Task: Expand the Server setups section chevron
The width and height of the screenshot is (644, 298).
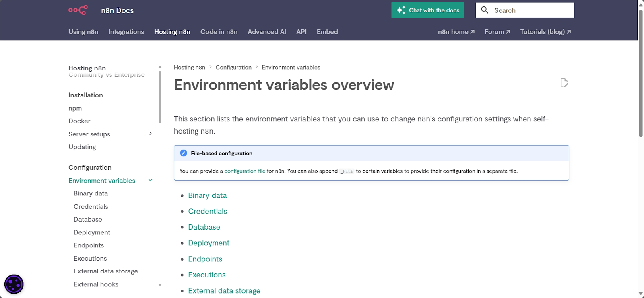Action: [151, 134]
